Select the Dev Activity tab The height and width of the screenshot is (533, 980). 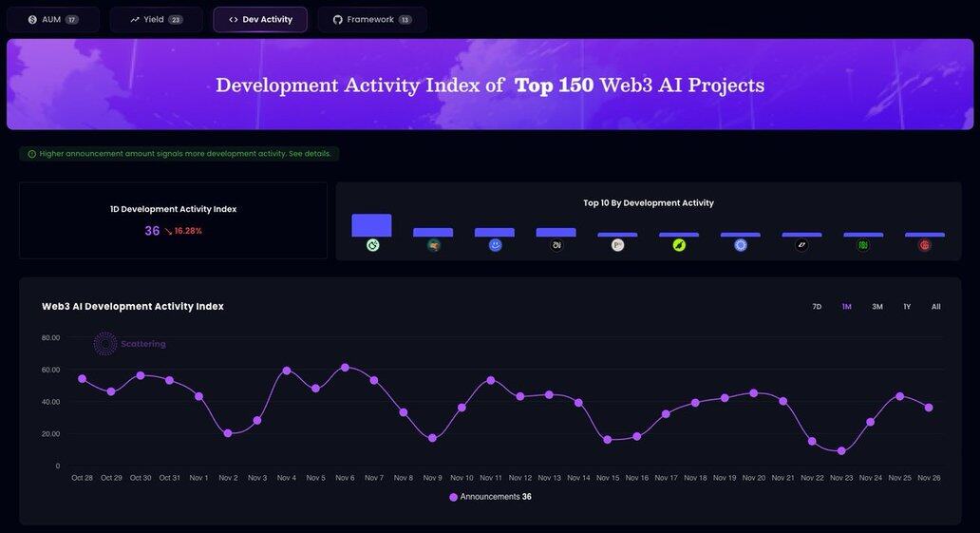[x=260, y=20]
